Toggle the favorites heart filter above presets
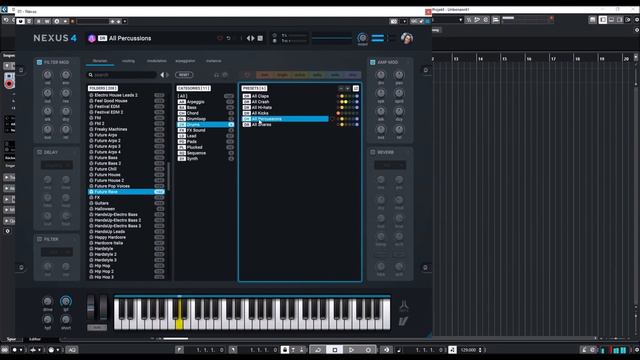Screen dimensions: 640x360 [247, 75]
